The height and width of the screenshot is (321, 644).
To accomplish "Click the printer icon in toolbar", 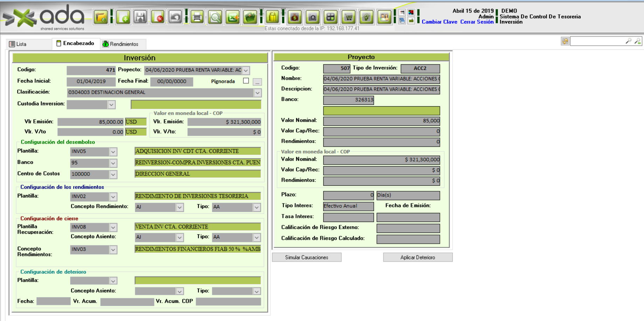I will (x=197, y=17).
